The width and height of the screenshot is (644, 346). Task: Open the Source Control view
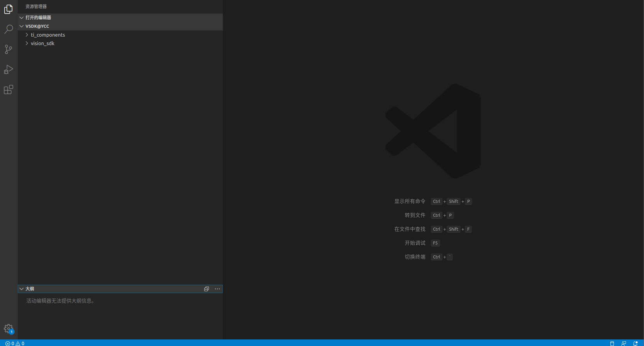(x=8, y=49)
